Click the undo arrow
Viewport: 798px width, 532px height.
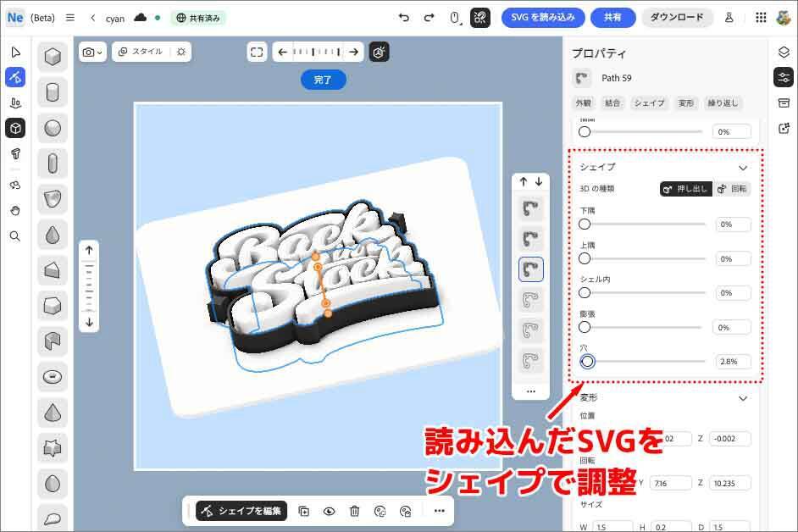pos(404,18)
